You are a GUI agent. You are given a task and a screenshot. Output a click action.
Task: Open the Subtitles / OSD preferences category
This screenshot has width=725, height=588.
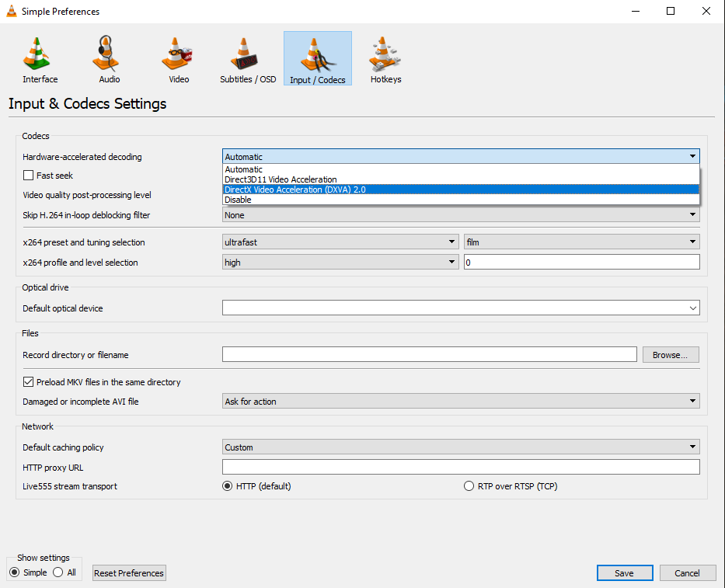[x=248, y=59]
